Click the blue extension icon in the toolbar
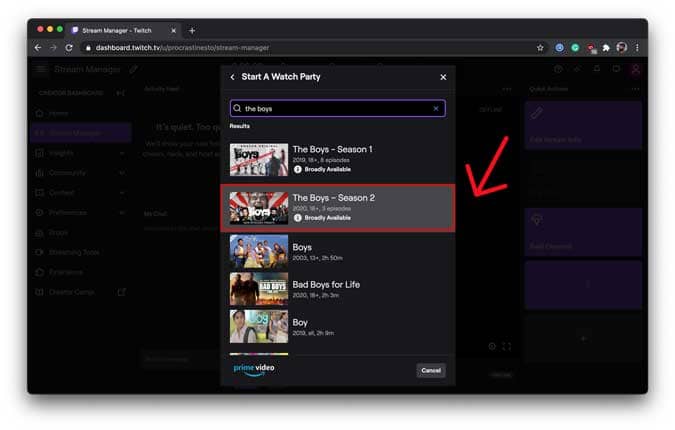Image resolution: width=675 pixels, height=430 pixels. [559, 48]
